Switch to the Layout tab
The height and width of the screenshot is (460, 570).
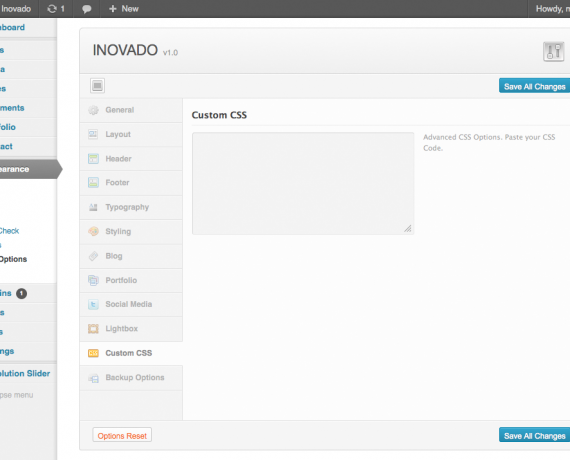131,135
